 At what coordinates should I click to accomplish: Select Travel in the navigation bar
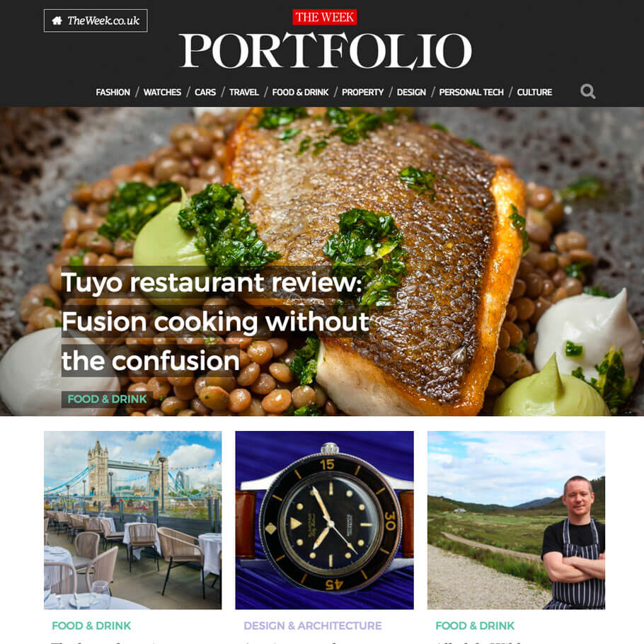(244, 92)
